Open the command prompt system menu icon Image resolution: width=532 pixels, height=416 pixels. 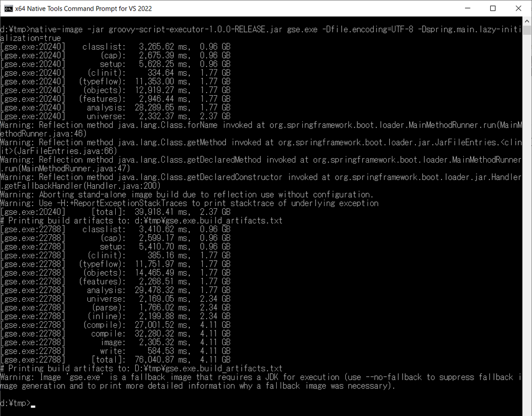(x=8, y=8)
